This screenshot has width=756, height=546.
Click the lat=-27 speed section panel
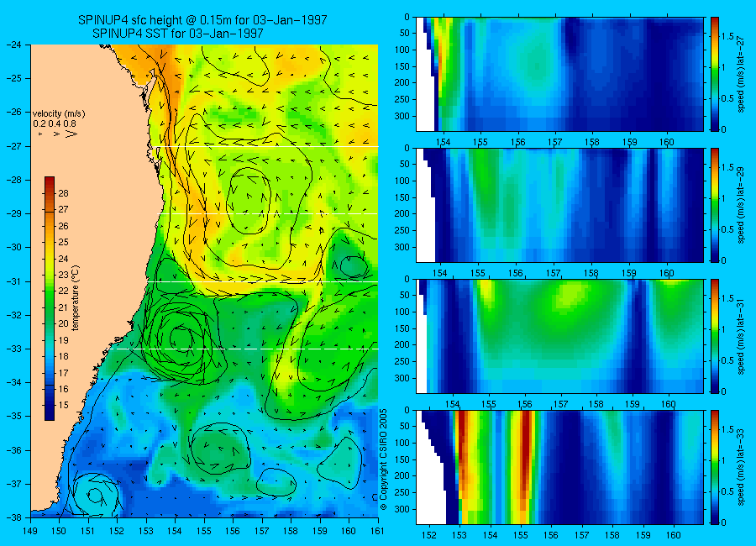point(559,74)
